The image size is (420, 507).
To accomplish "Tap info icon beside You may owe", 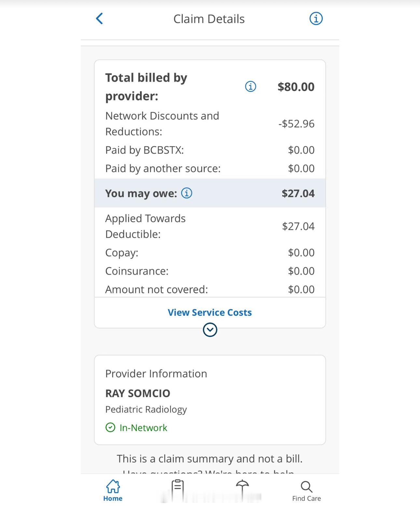I will pyautogui.click(x=187, y=193).
